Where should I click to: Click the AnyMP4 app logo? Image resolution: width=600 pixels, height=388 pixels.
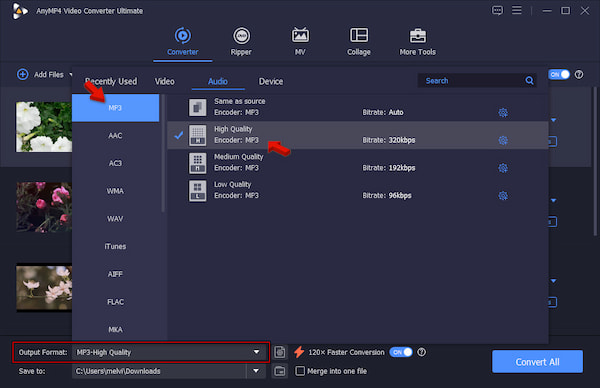tap(20, 11)
